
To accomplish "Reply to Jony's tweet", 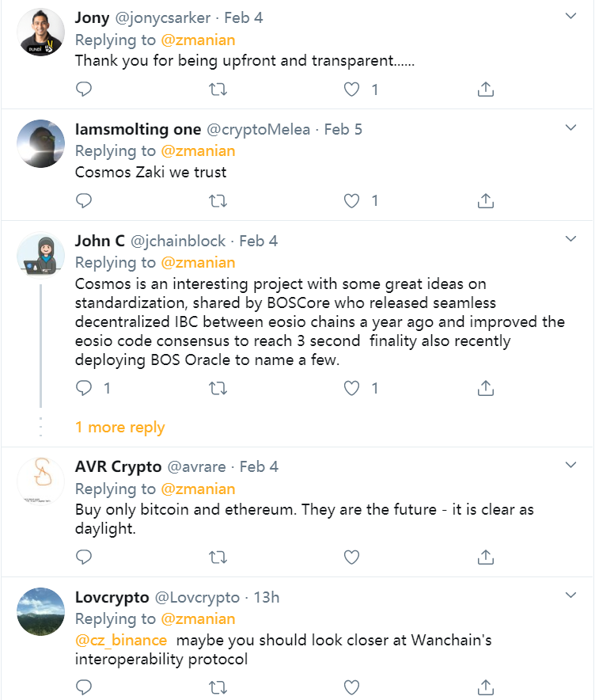I will (84, 89).
